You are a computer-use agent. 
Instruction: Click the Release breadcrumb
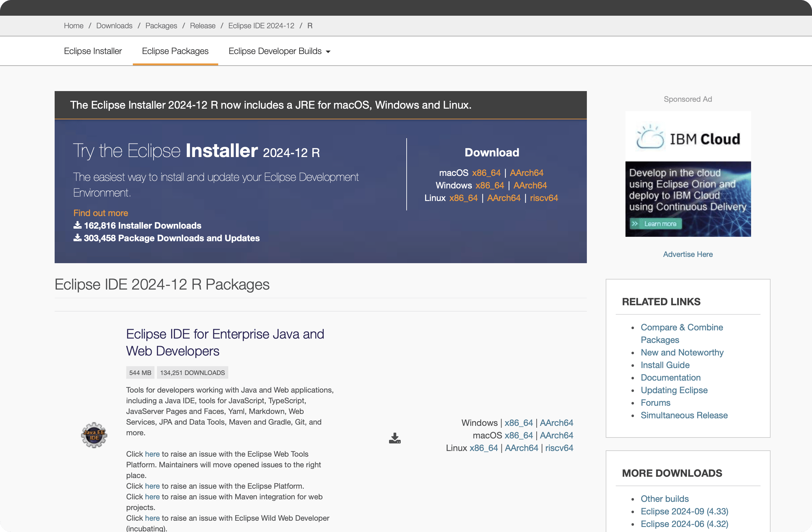tap(203, 26)
